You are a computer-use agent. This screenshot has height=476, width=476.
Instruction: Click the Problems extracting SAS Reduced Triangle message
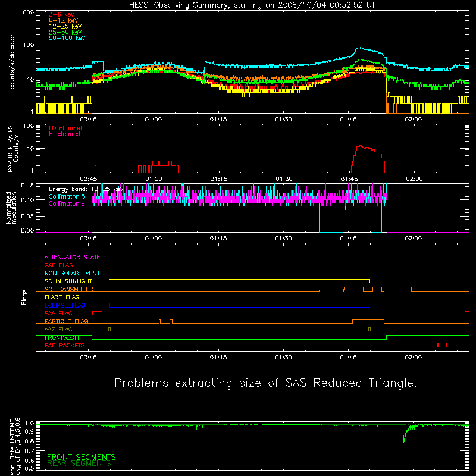265,383
